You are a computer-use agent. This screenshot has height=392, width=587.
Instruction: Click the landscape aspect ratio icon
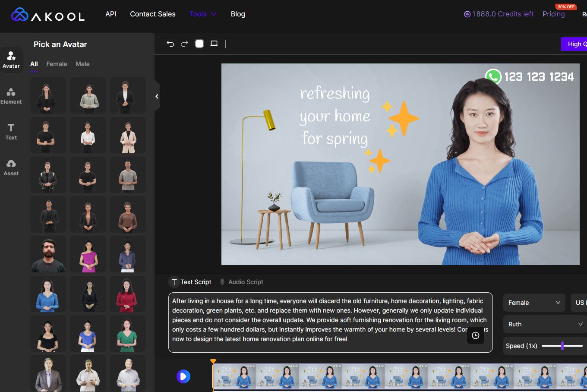click(x=214, y=44)
